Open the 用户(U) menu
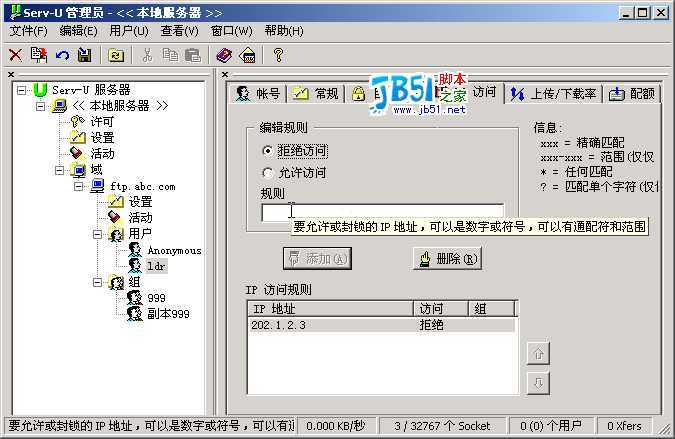The height and width of the screenshot is (439, 675). (x=129, y=31)
